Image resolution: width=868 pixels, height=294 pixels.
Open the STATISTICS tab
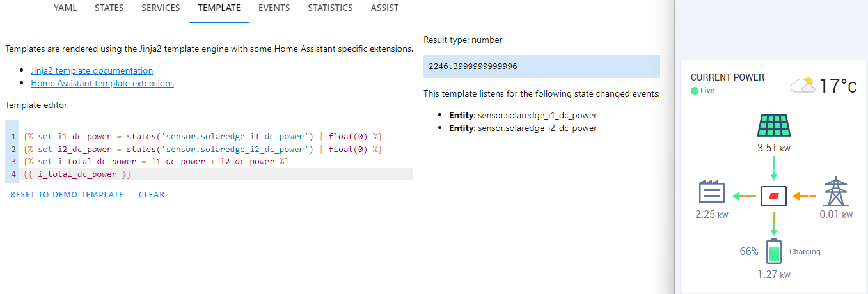(330, 8)
